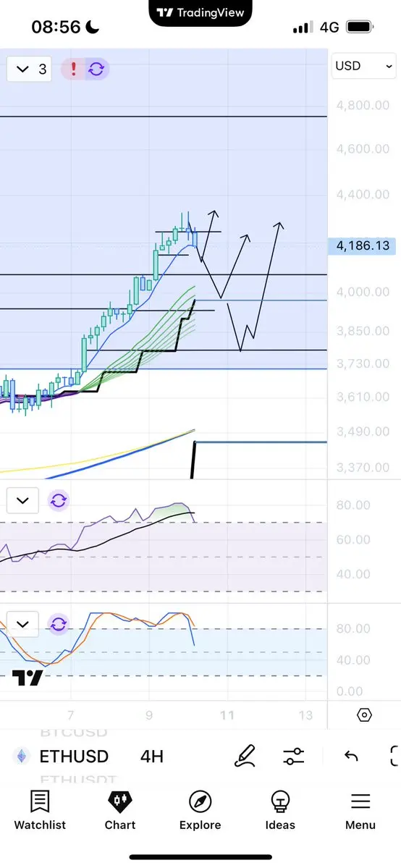The height and width of the screenshot is (868, 401).
Task: Tap the purple refresh icon in main chart
Action: (96, 69)
